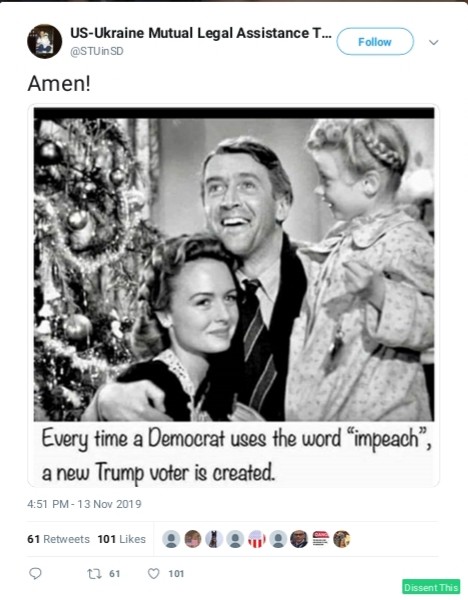Click the second liker avatar with flag
The height and width of the screenshot is (600, 468).
pyautogui.click(x=193, y=539)
